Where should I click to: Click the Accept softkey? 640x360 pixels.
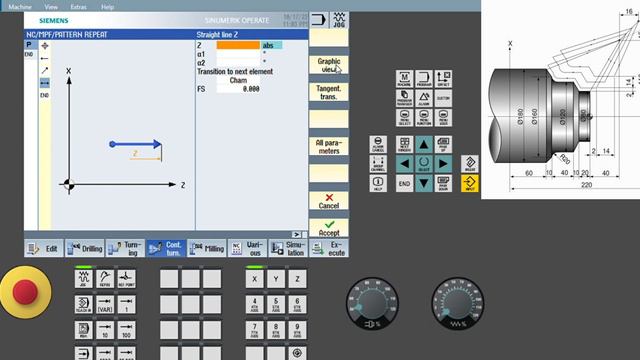(329, 228)
